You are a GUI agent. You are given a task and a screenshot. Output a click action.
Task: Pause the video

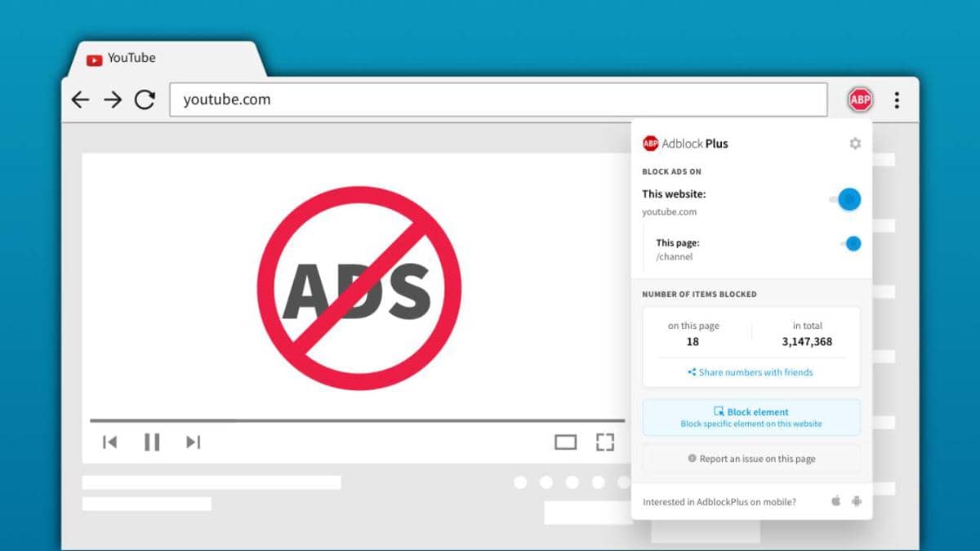[x=152, y=442]
